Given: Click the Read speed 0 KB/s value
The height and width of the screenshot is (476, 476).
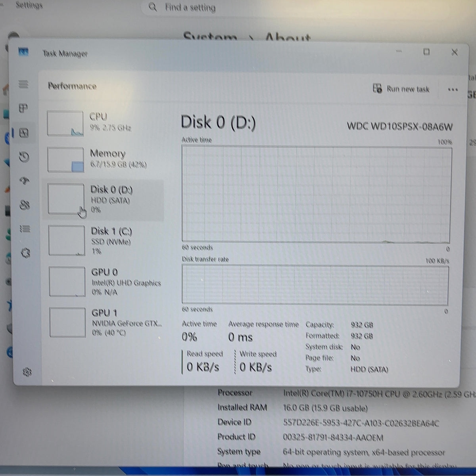Looking at the screenshot, I should click(203, 367).
